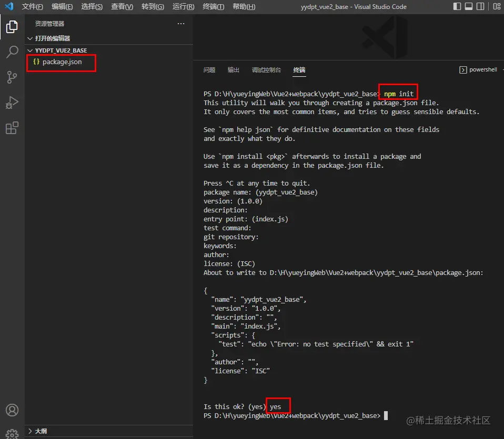Click the package name: (yydpt_vue2_base) line
The height and width of the screenshot is (439, 504).
point(260,192)
